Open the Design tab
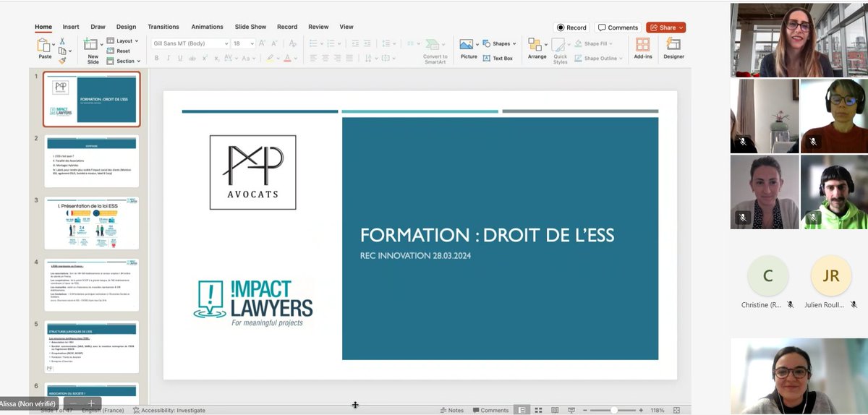The image size is (868, 415). tap(126, 27)
